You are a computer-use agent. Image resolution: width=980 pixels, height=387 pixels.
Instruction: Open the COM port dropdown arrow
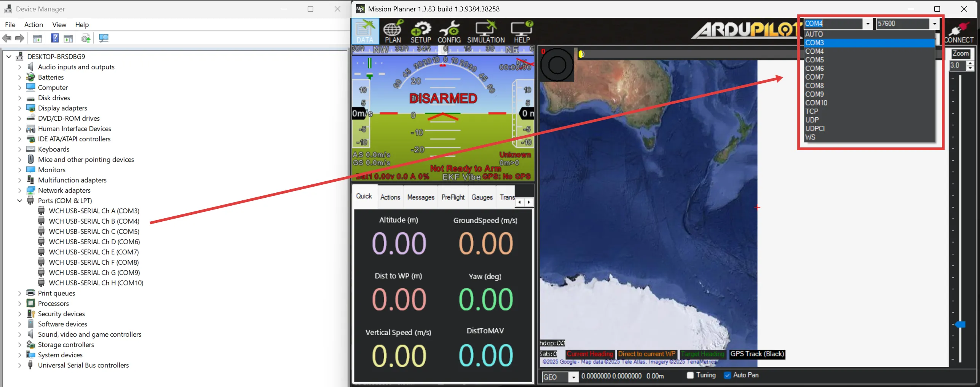coord(868,24)
